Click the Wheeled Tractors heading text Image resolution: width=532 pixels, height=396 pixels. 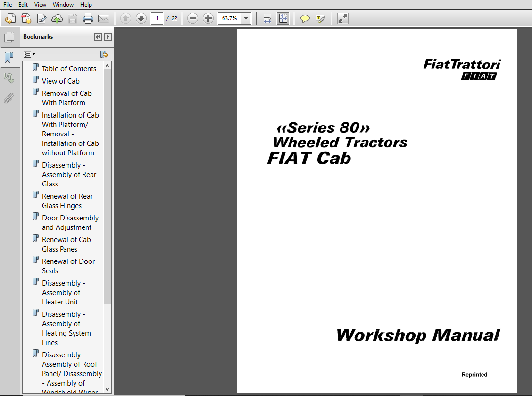pos(340,142)
